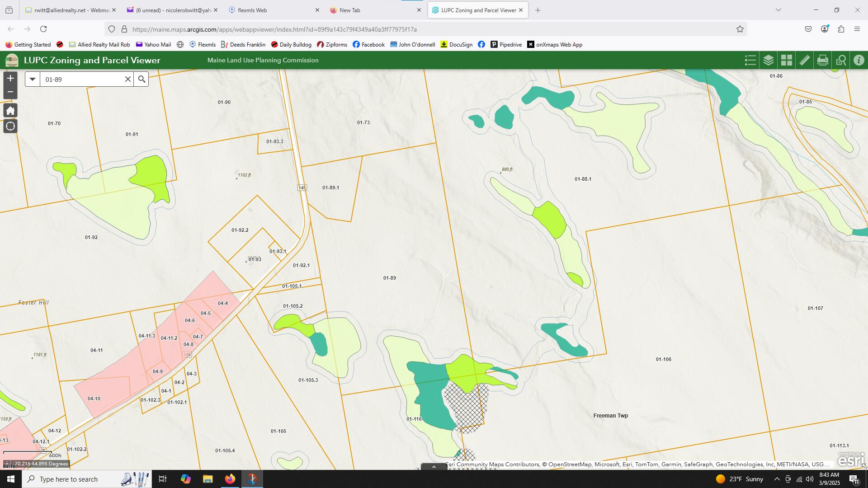Open the Layer List widget
Screen dimensions: 868x488
pos(769,60)
